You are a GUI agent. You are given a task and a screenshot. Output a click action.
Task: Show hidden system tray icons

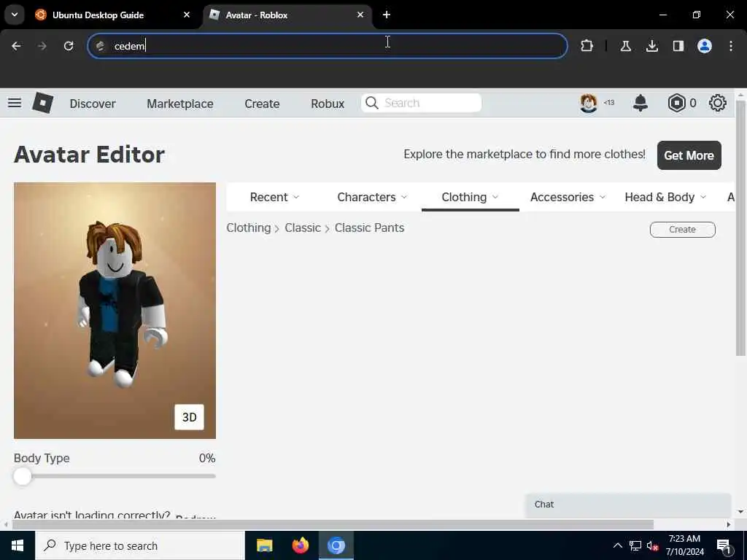(x=617, y=545)
